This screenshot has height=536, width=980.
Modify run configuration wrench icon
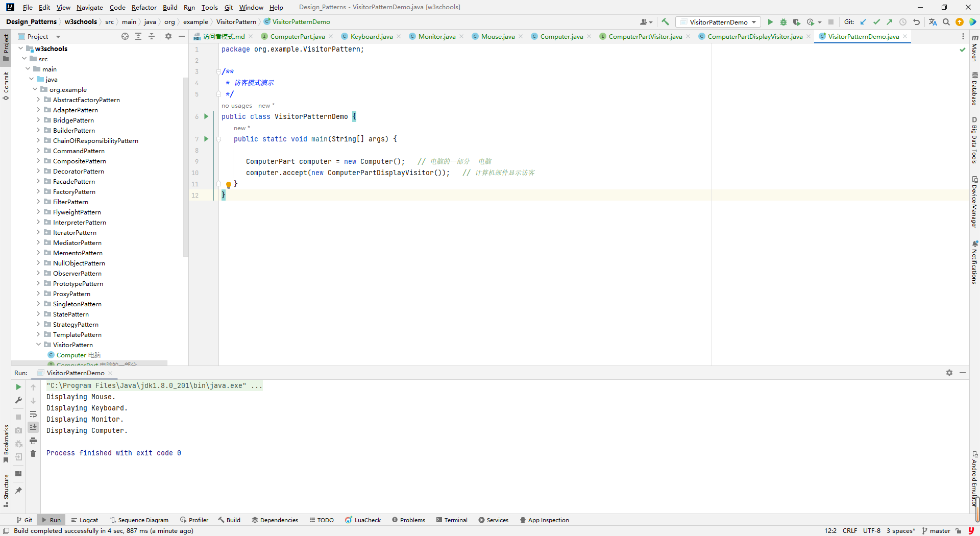18,400
